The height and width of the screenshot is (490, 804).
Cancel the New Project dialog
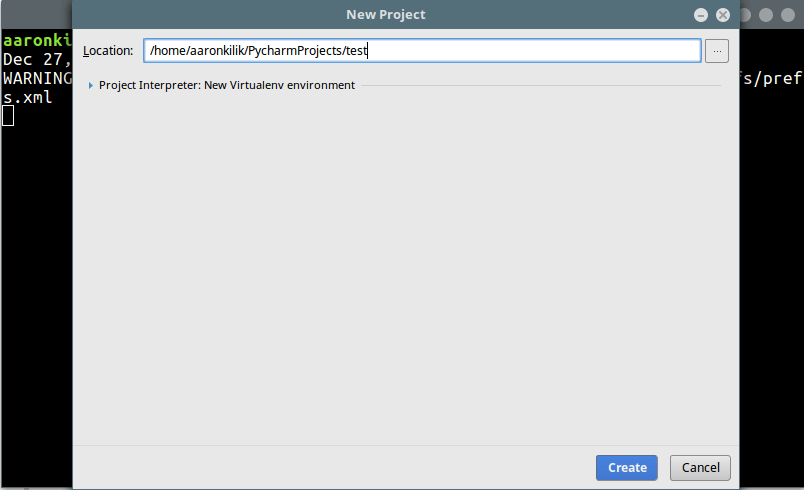tap(701, 467)
